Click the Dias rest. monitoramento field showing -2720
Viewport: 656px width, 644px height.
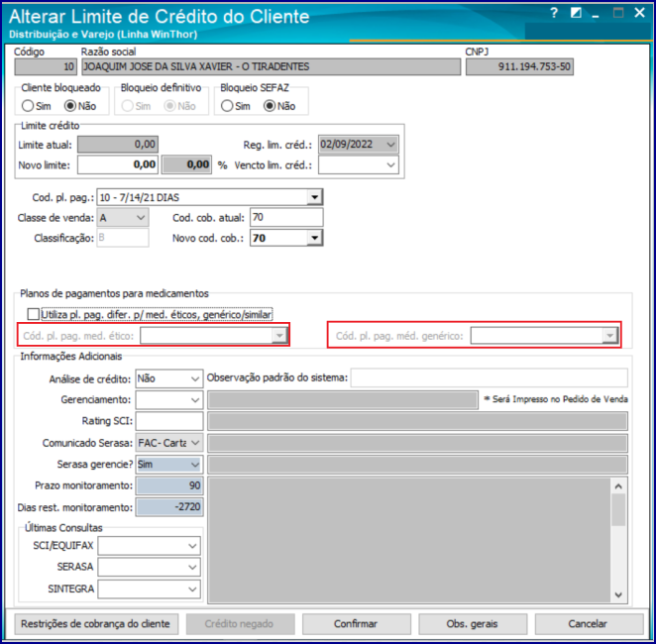tap(169, 507)
